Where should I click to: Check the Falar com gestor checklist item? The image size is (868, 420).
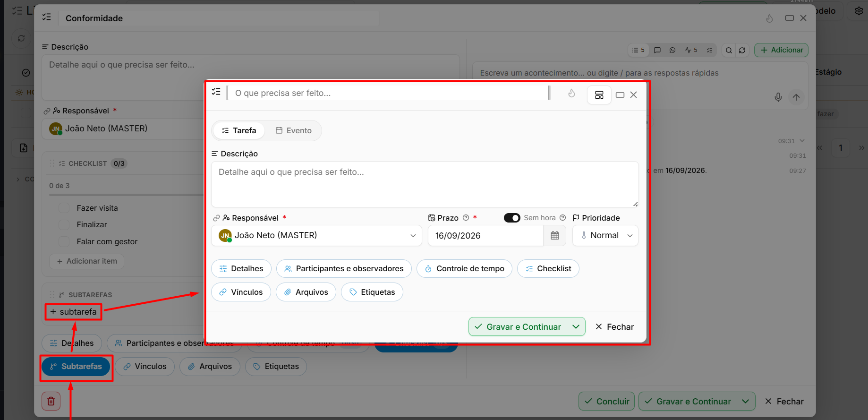[x=64, y=241]
